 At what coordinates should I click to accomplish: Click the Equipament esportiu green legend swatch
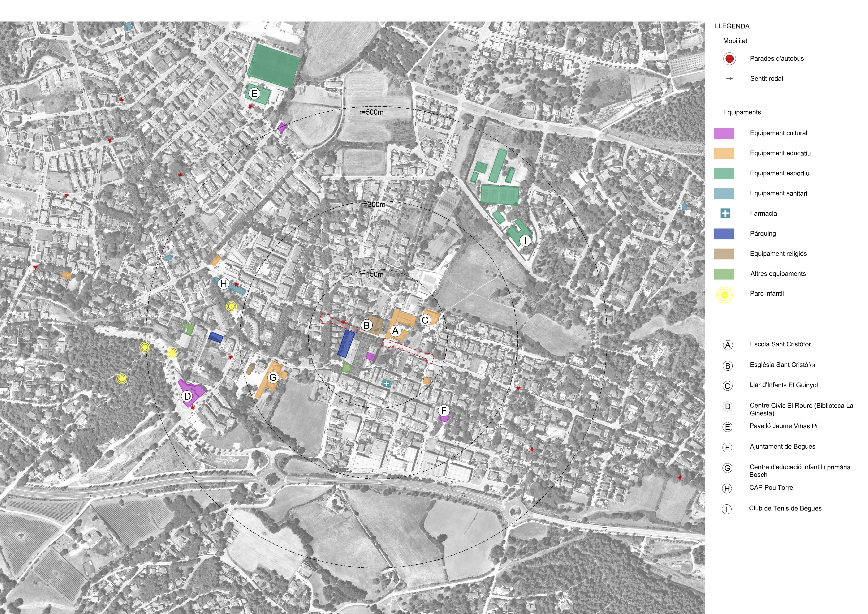[x=723, y=173]
